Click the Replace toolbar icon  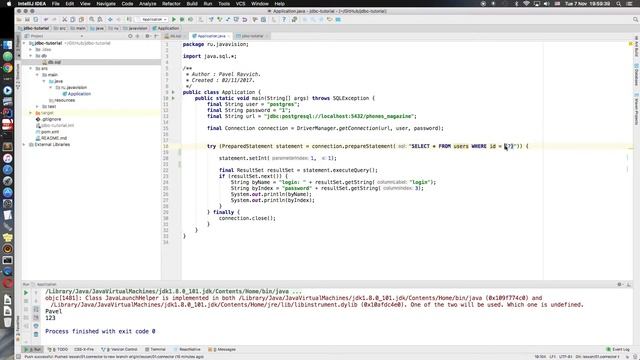(100, 20)
